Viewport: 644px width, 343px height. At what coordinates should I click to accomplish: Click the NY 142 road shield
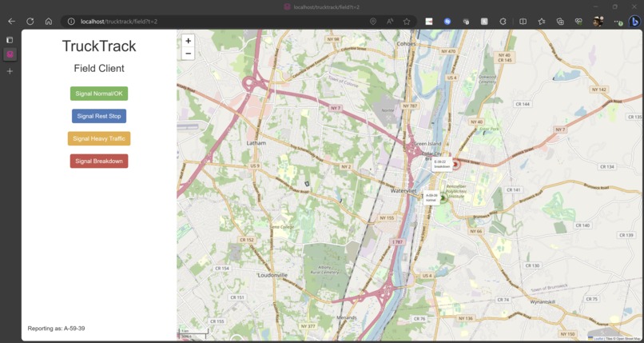598,89
